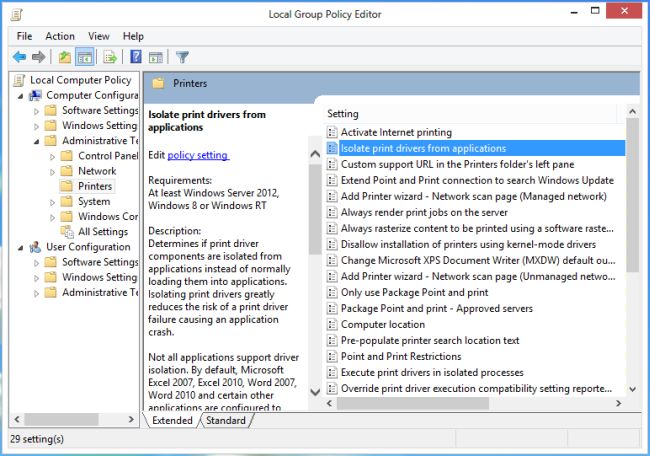Select Disallow installation of printers using kernel-mode drivers
The width and height of the screenshot is (650, 456).
pyautogui.click(x=468, y=245)
